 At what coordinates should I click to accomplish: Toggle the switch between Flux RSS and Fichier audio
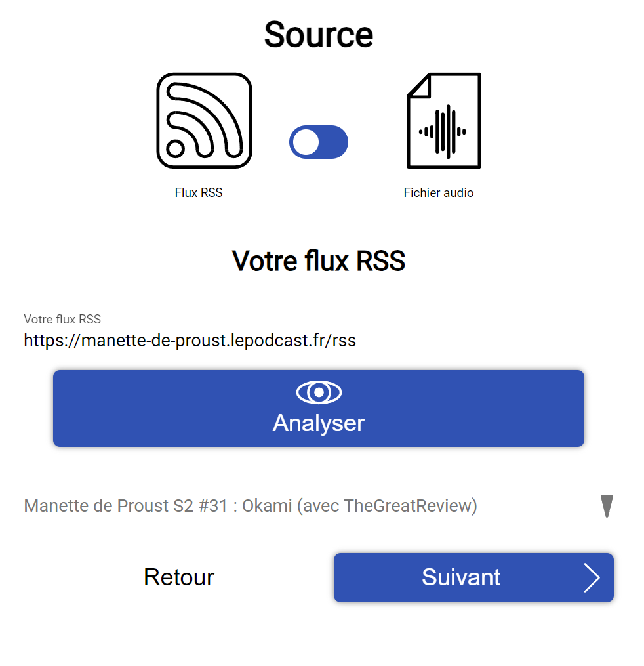pyautogui.click(x=318, y=142)
